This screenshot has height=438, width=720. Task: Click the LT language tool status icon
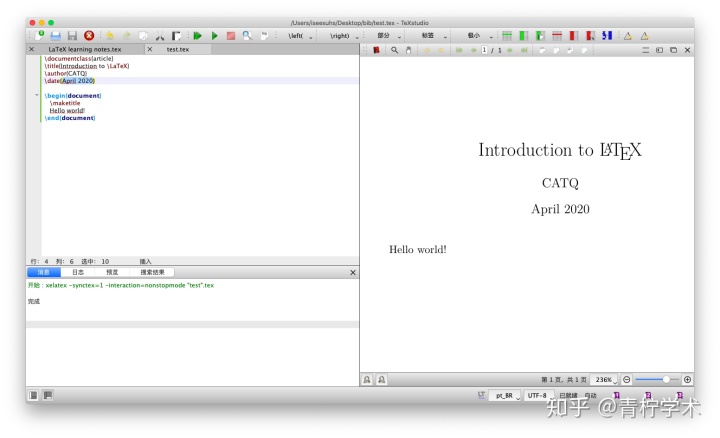click(x=481, y=395)
